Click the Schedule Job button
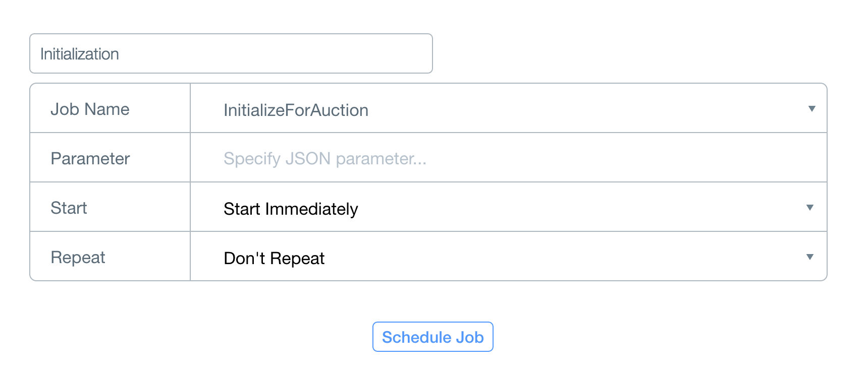This screenshot has width=868, height=374. [x=432, y=337]
